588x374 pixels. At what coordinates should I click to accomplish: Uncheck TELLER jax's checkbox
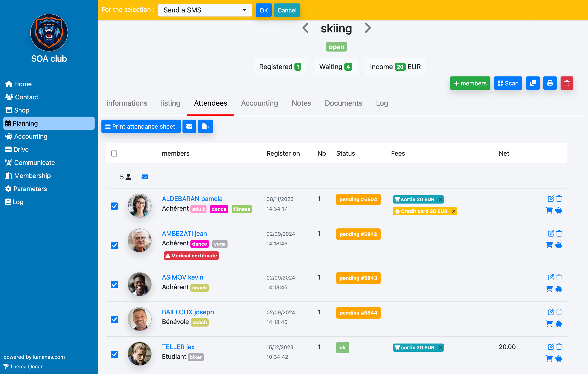[114, 354]
